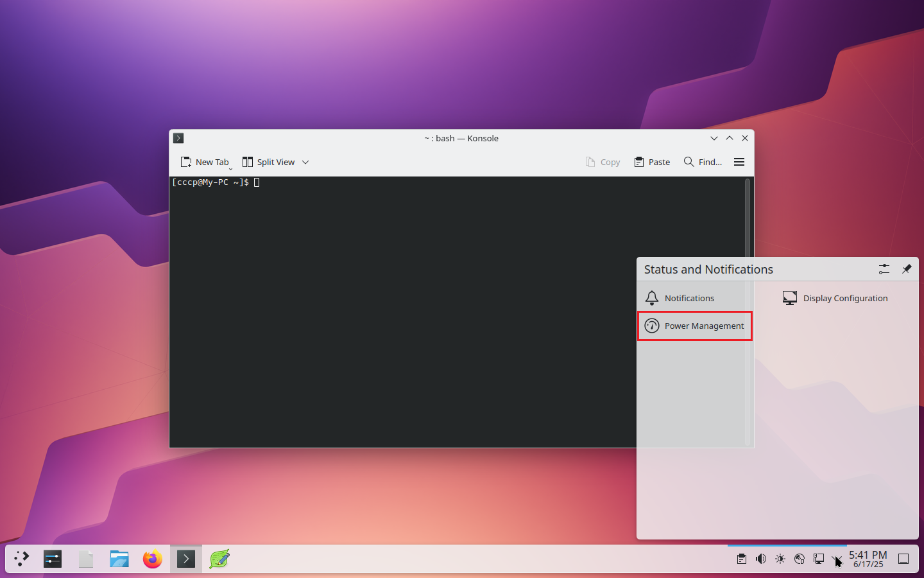This screenshot has height=578, width=924.
Task: Launch Firefox from the taskbar
Action: tap(153, 559)
